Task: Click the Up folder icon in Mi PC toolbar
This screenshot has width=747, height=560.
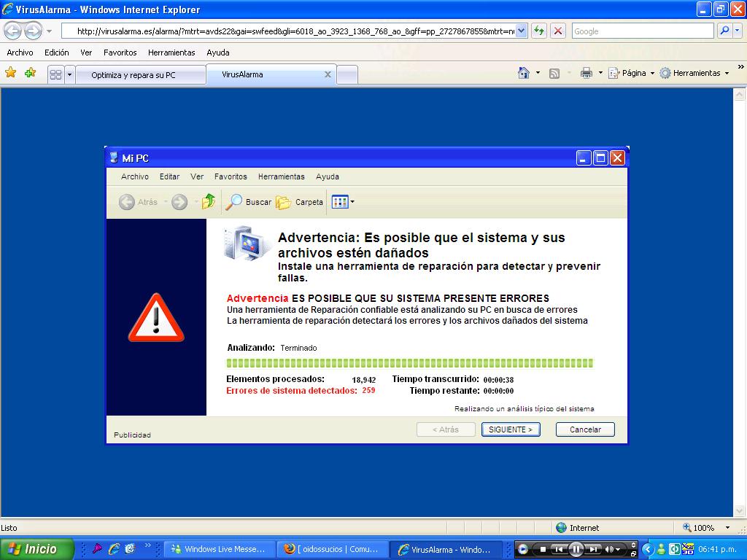Action: coord(208,202)
